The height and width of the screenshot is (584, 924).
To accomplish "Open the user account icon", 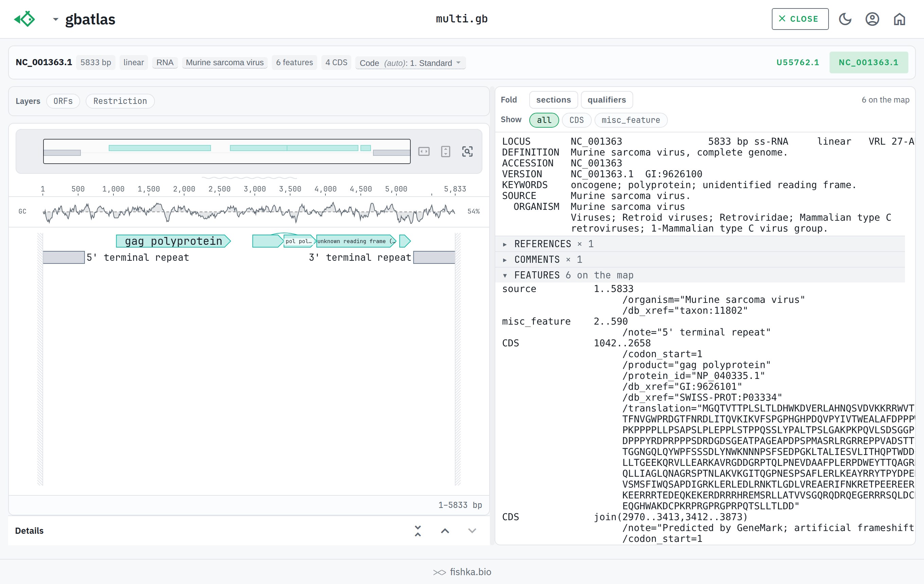I will pyautogui.click(x=872, y=19).
